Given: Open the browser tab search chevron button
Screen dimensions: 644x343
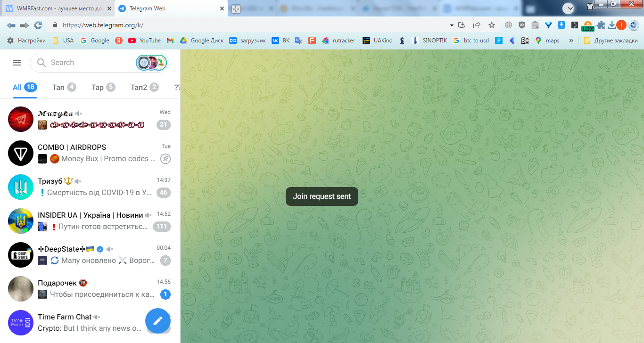Looking at the screenshot, I should 568,8.
